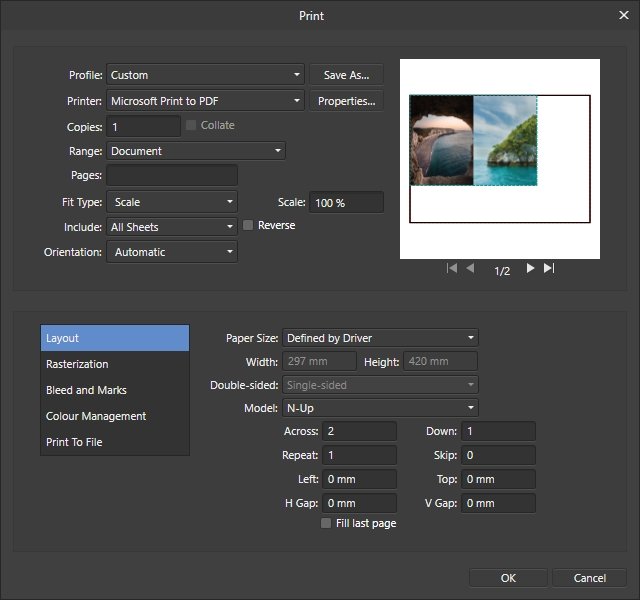Click the Pages input field
This screenshot has height=600, width=640.
pyautogui.click(x=172, y=175)
